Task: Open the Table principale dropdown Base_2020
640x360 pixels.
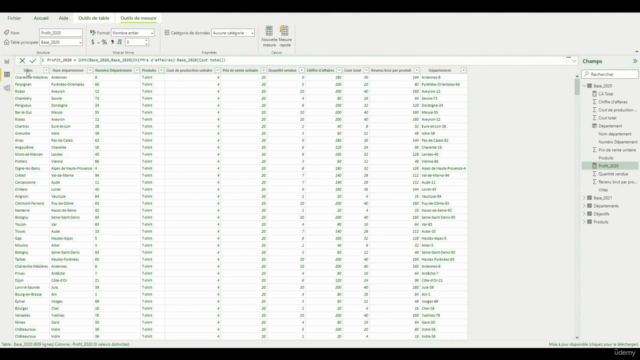Action: pos(61,42)
